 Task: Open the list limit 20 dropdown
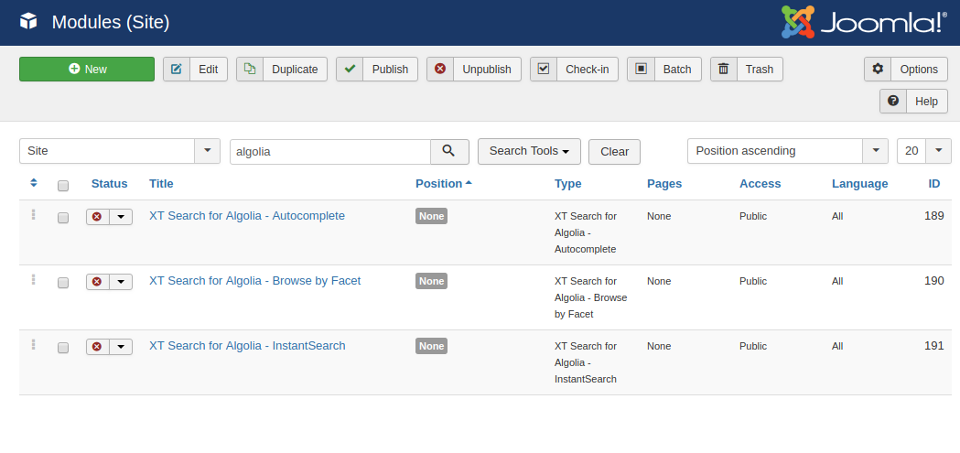tap(924, 151)
